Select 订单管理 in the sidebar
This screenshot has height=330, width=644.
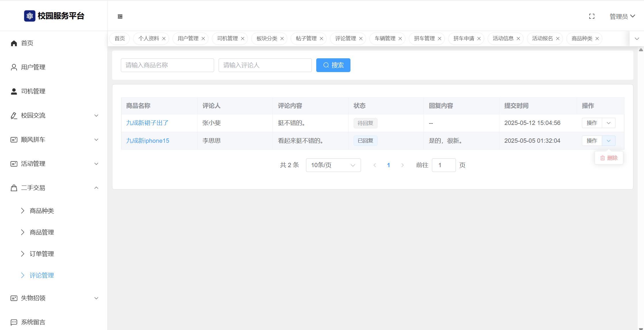[42, 254]
